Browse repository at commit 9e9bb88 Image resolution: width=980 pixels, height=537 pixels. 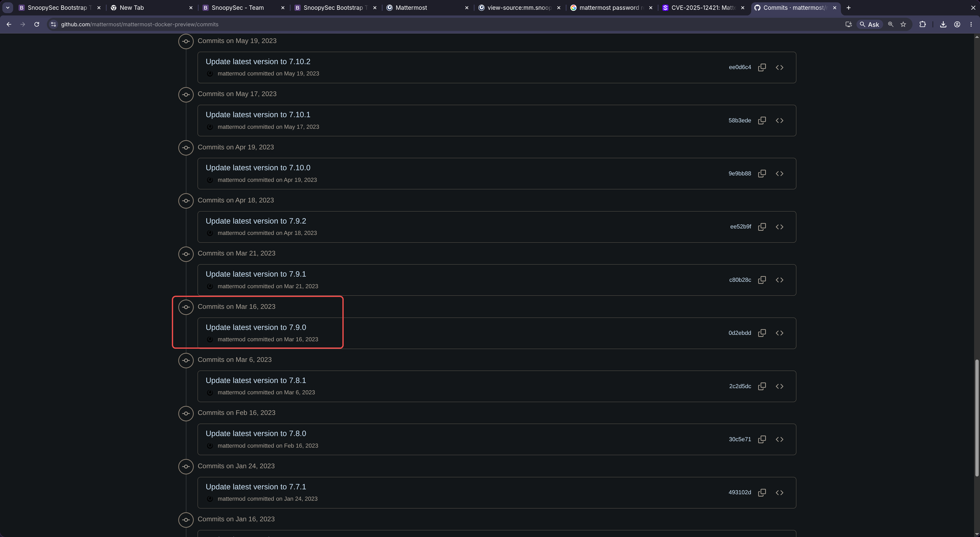(x=780, y=174)
